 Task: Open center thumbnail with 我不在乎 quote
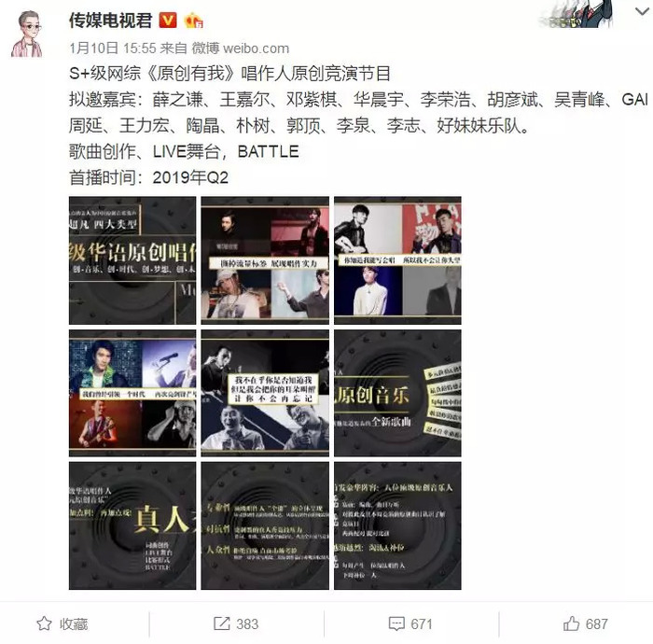[x=265, y=393]
